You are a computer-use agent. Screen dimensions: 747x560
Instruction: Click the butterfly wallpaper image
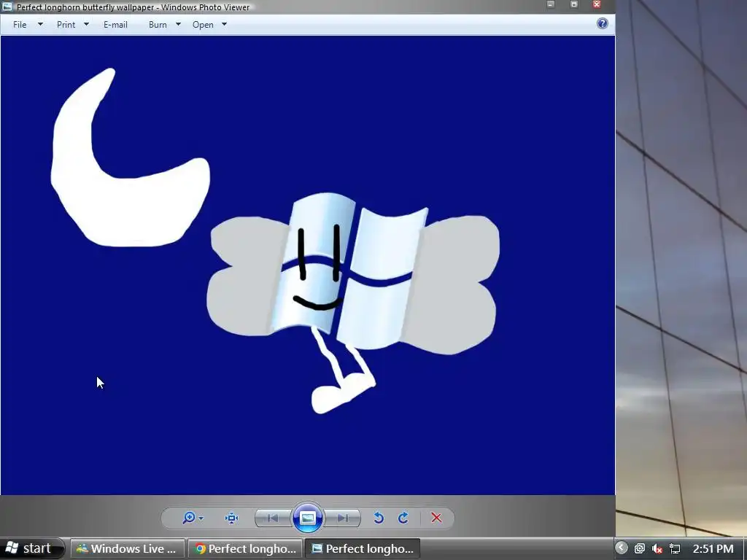308,265
